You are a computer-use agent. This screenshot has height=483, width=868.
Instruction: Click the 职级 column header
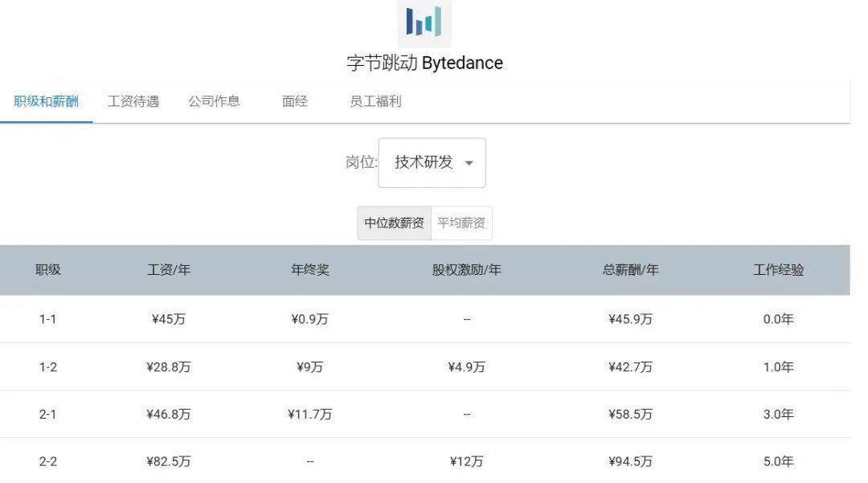pyautogui.click(x=48, y=270)
